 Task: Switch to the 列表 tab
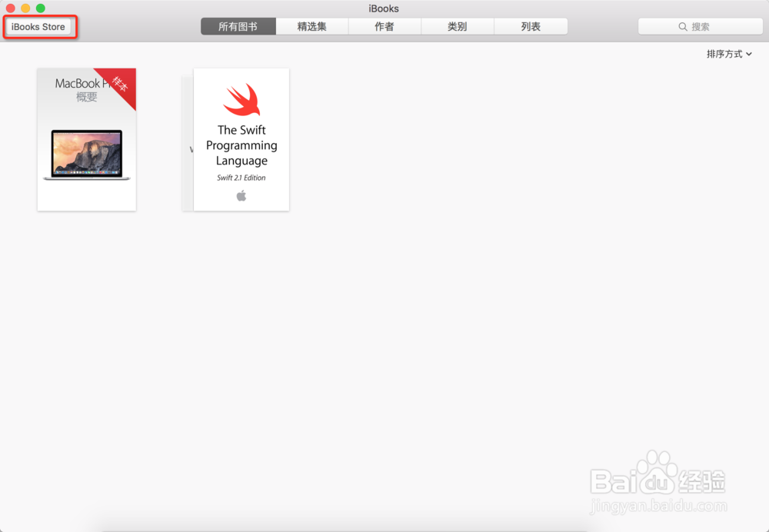coord(531,26)
